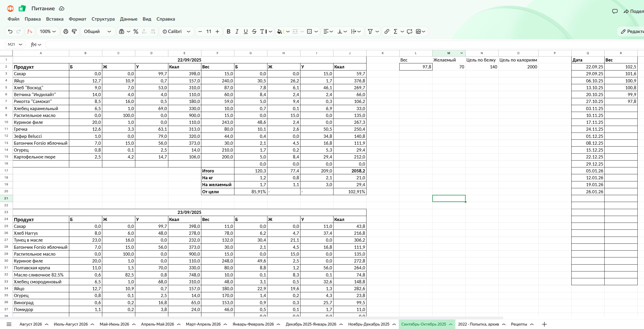The width and height of the screenshot is (644, 329).
Task: Click the filter funnel icon
Action: click(370, 31)
